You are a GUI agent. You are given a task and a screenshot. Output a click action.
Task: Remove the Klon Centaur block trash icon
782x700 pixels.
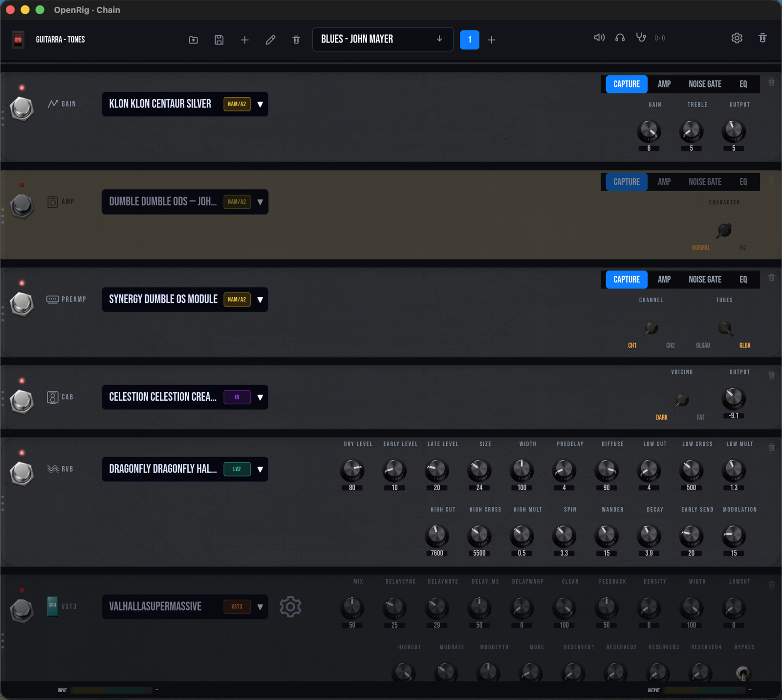pos(771,82)
